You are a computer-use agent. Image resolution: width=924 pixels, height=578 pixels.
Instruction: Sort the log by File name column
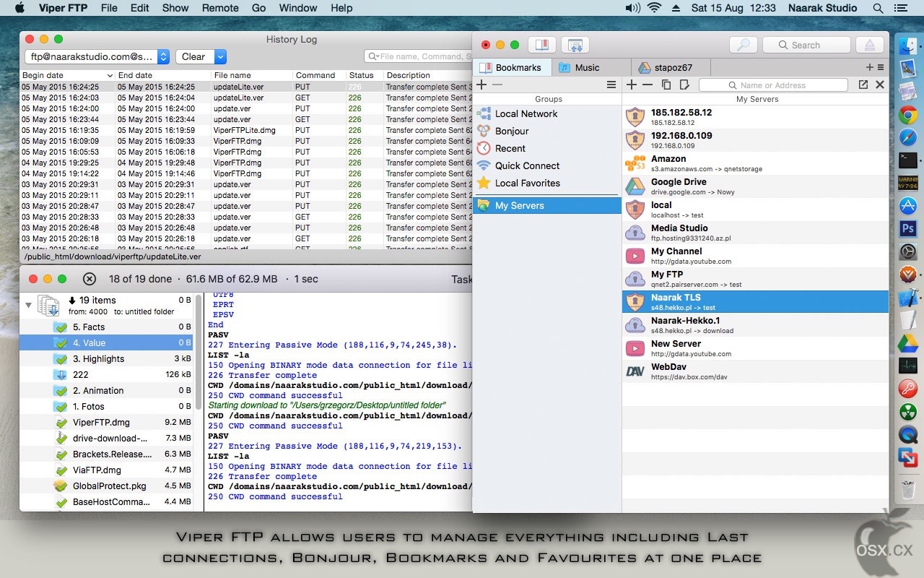[x=252, y=75]
